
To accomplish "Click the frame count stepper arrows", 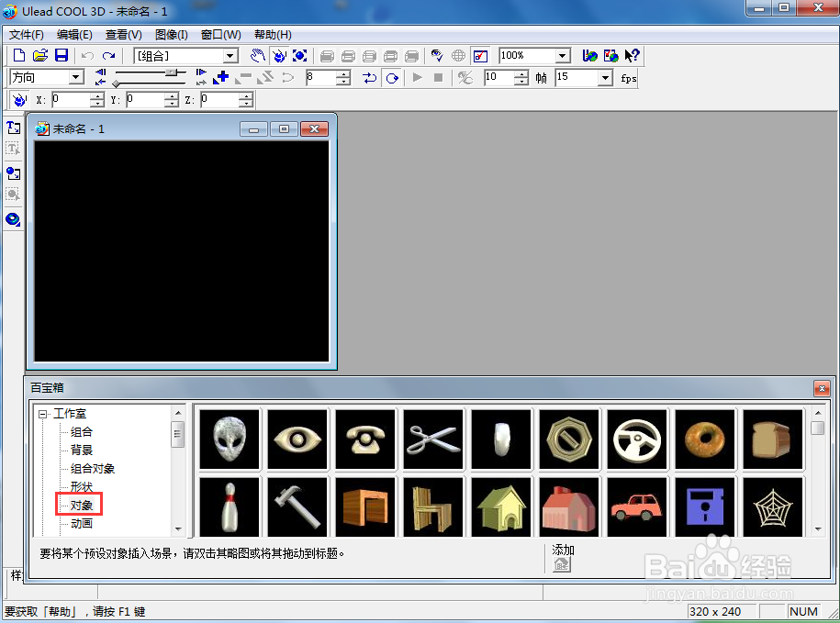I will tap(521, 78).
